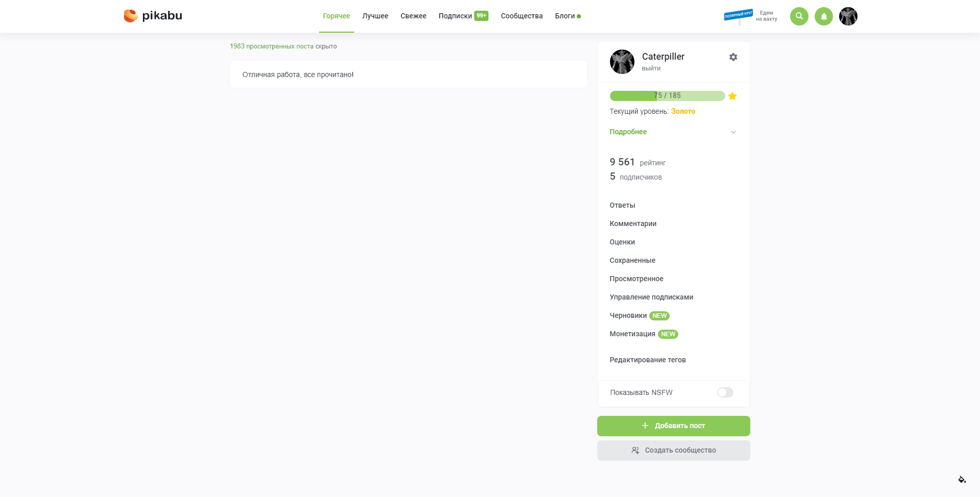The image size is (980, 497).
Task: Click the profile avatar in header
Action: click(848, 16)
